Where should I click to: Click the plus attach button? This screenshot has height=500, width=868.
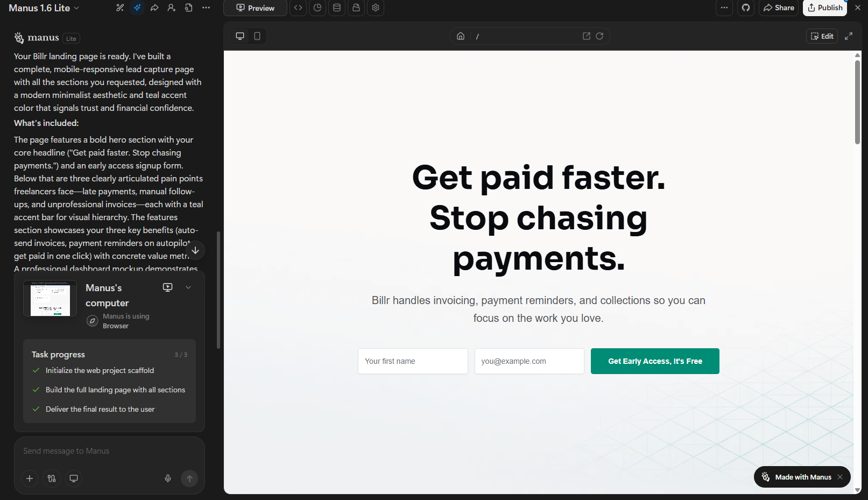coord(30,478)
